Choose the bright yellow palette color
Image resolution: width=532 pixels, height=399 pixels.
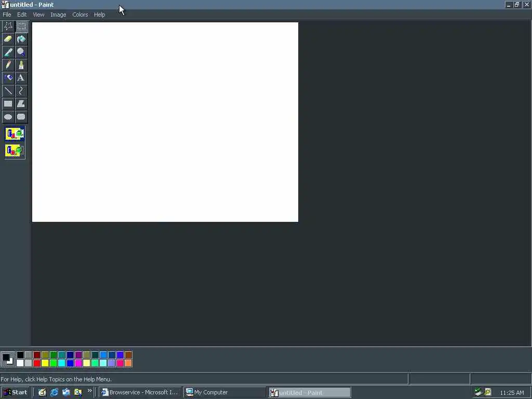(45, 363)
